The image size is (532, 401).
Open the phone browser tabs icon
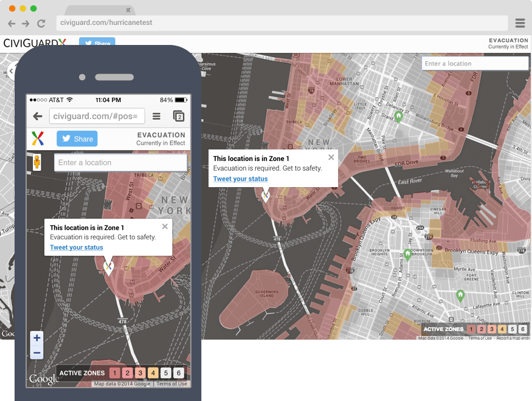coord(179,116)
